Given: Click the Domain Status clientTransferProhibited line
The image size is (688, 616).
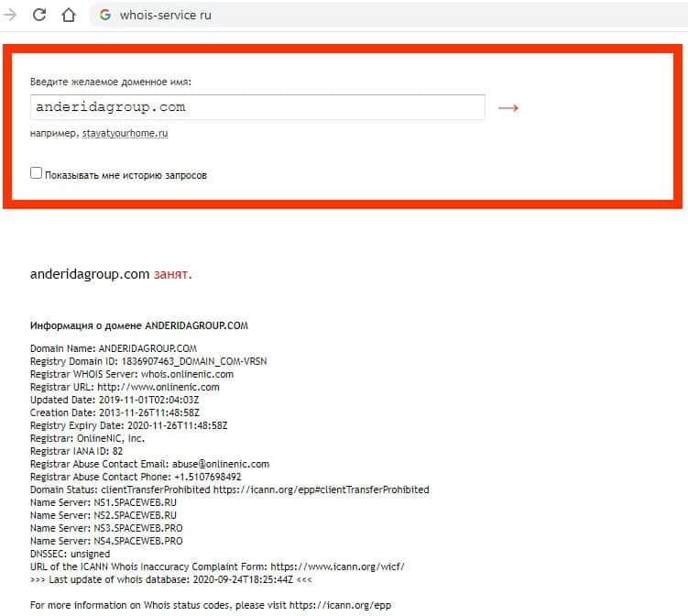Looking at the screenshot, I should click(229, 489).
